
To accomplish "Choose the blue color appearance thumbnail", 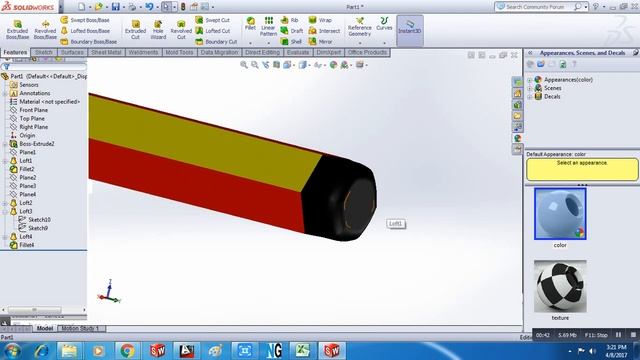I will click(560, 214).
